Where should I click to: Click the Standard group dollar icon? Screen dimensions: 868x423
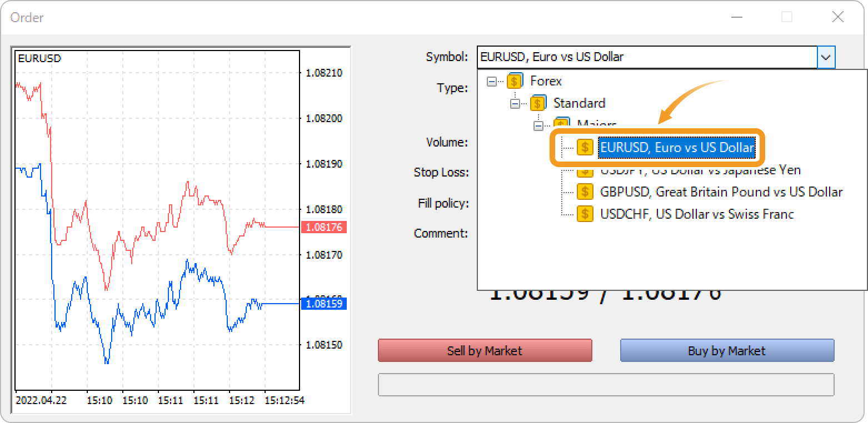coord(538,103)
